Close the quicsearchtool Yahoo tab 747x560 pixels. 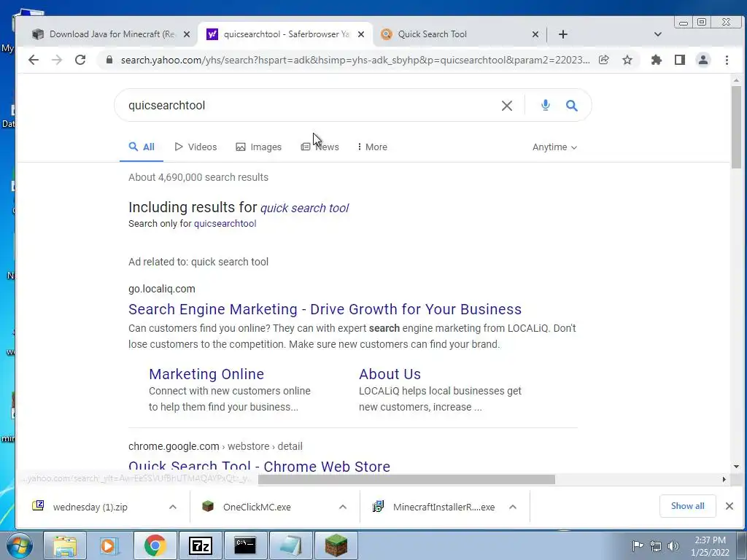tap(361, 34)
